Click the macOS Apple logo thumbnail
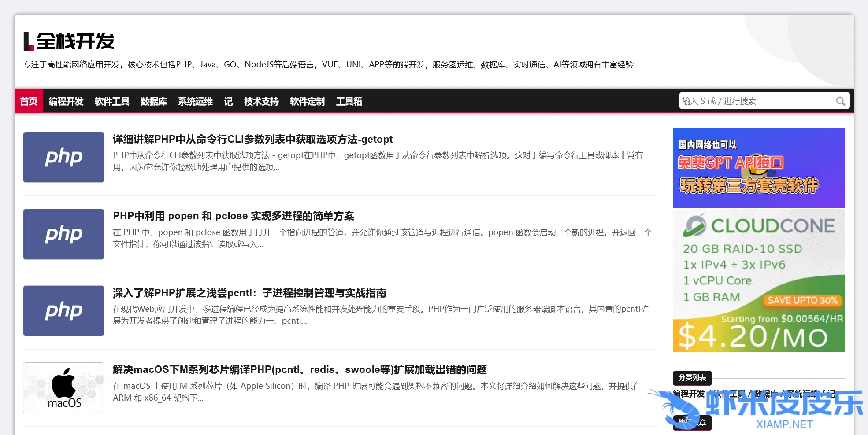Screen dimensions: 868x435 coord(64,387)
